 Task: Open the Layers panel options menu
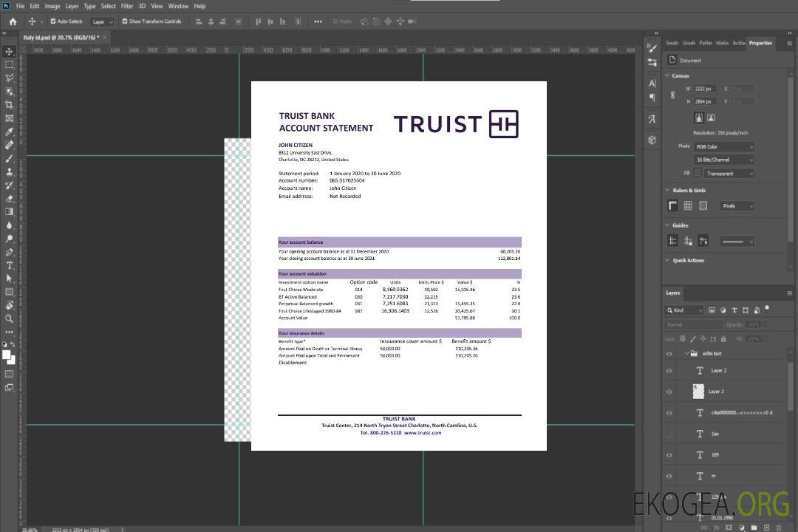coord(789,293)
